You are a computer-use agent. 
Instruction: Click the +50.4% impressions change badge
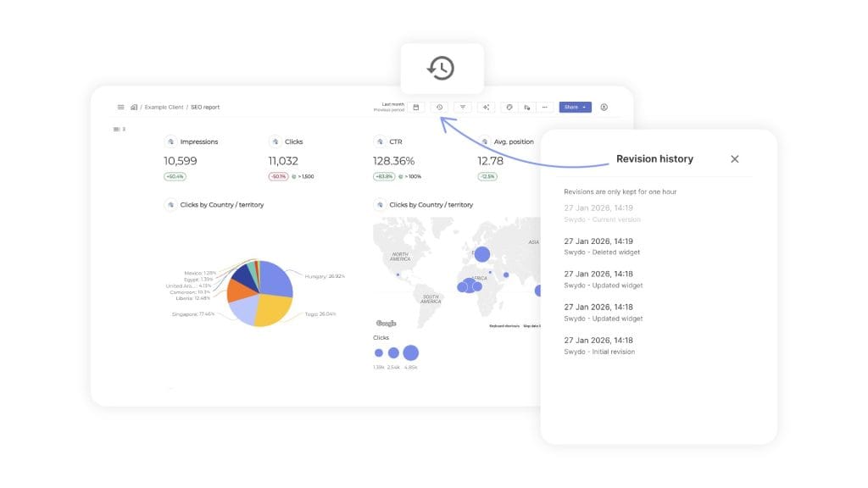[x=175, y=176]
